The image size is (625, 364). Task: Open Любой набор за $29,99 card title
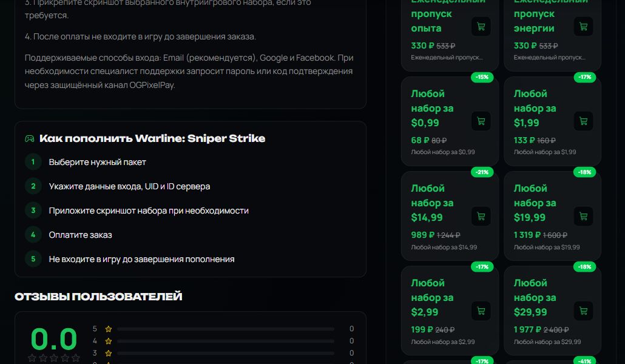pyautogui.click(x=535, y=298)
